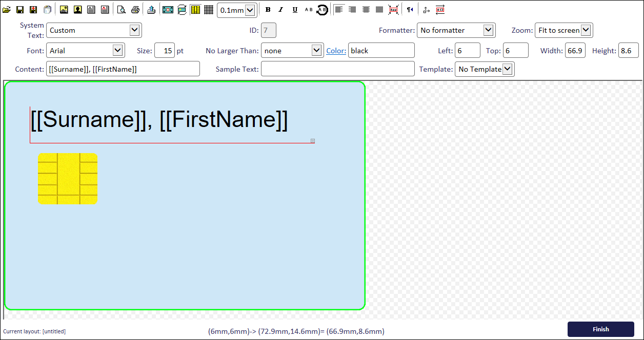Screen dimensions: 644x340
Task: Click the color value field showing black
Action: click(x=381, y=51)
